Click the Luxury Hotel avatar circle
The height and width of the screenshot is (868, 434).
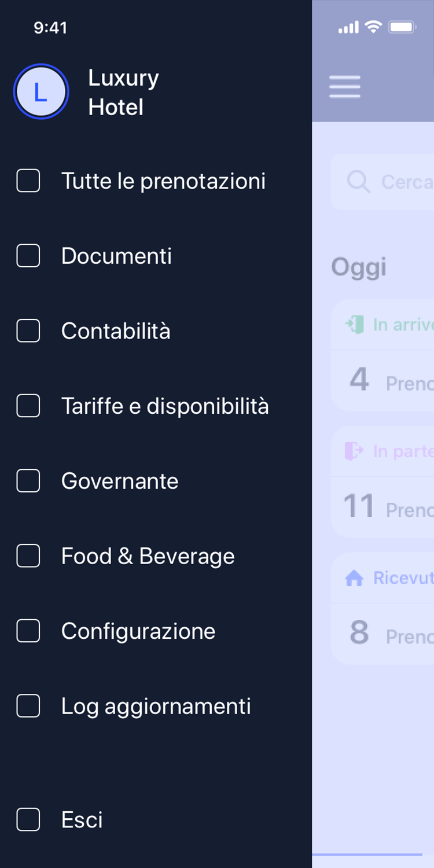tap(41, 92)
